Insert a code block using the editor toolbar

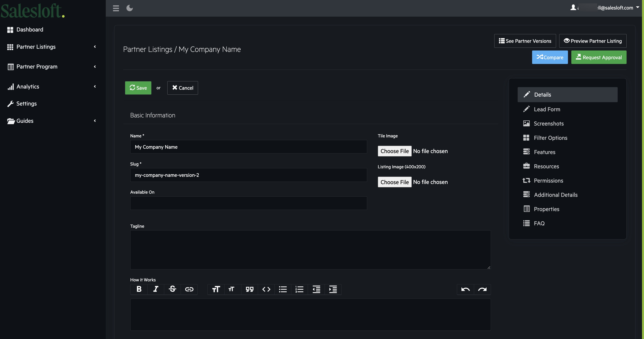266,289
